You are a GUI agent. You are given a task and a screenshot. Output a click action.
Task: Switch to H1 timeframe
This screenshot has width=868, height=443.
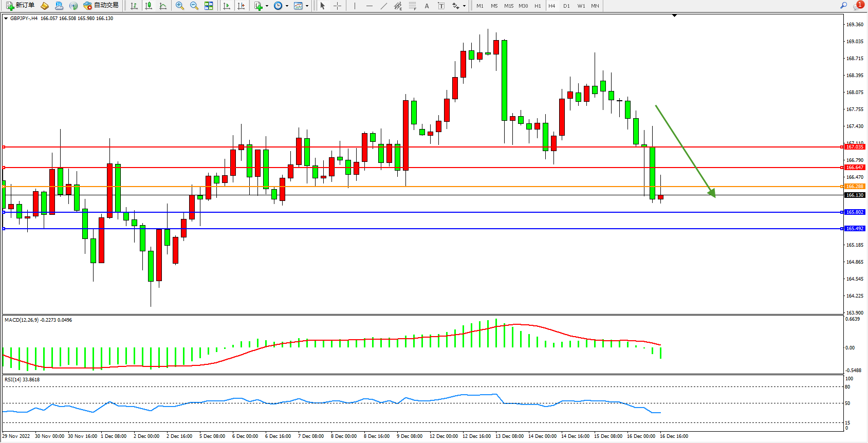click(538, 6)
